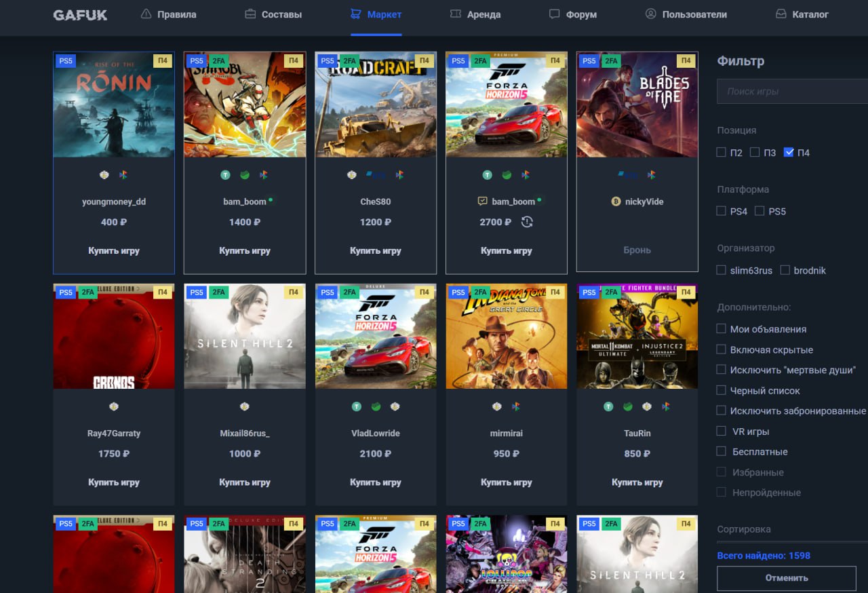The height and width of the screenshot is (593, 868).
Task: Click the message icon beside bam_boom on the 2700 ₽ card
Action: coord(483,202)
